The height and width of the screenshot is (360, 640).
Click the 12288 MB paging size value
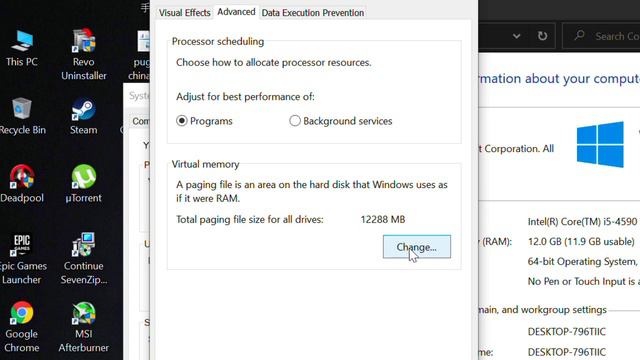(x=383, y=220)
